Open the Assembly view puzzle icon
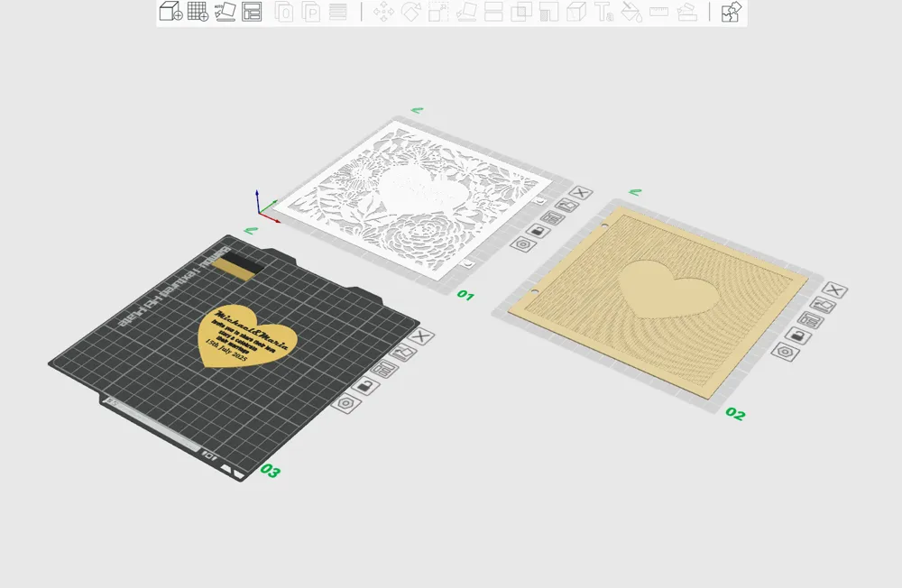This screenshot has width=902, height=588. (732, 12)
